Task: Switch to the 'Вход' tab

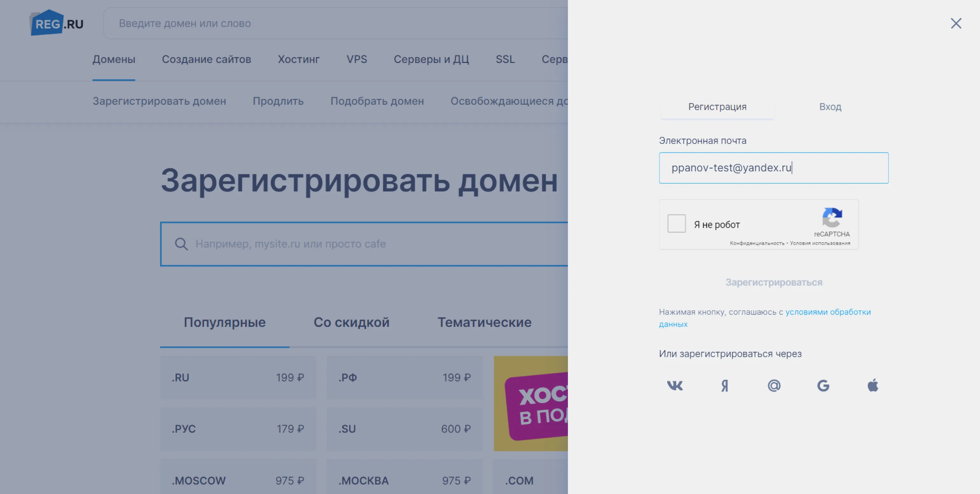Action: click(830, 107)
